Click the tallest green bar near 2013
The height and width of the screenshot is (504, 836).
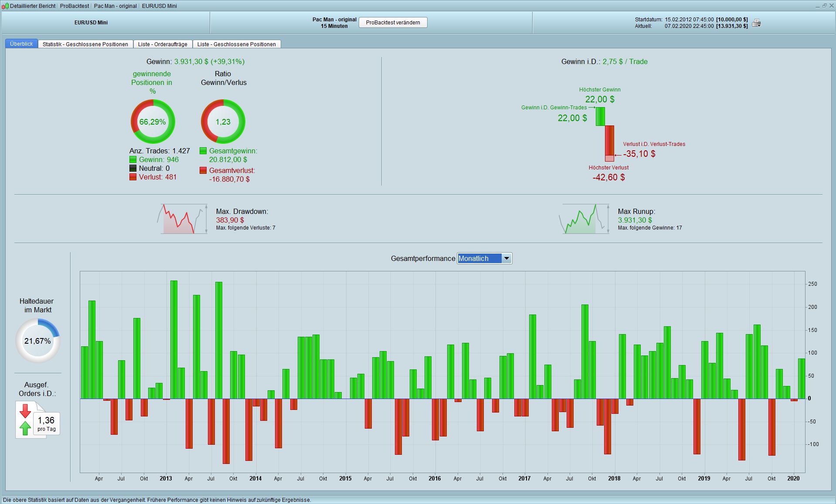click(174, 340)
